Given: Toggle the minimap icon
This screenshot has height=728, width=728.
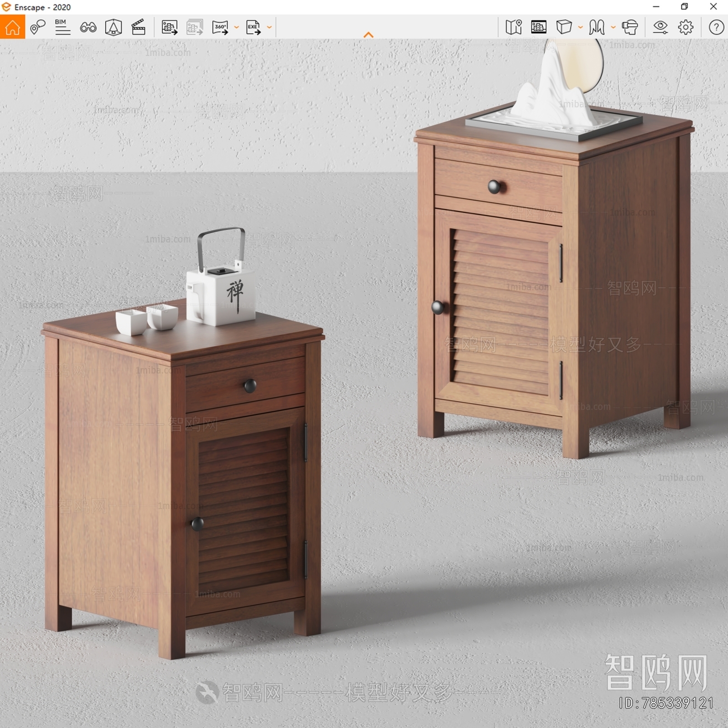Looking at the screenshot, I should pyautogui.click(x=514, y=27).
